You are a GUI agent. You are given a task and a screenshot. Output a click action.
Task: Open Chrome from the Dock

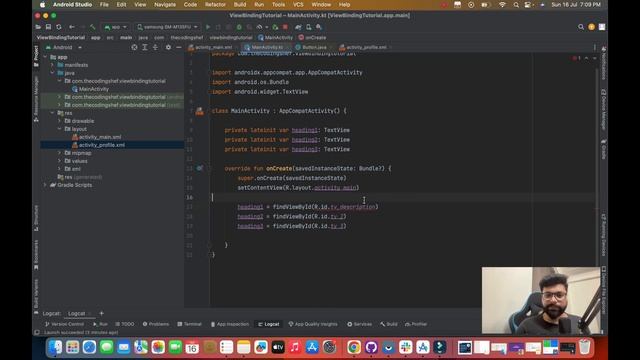[354, 347]
